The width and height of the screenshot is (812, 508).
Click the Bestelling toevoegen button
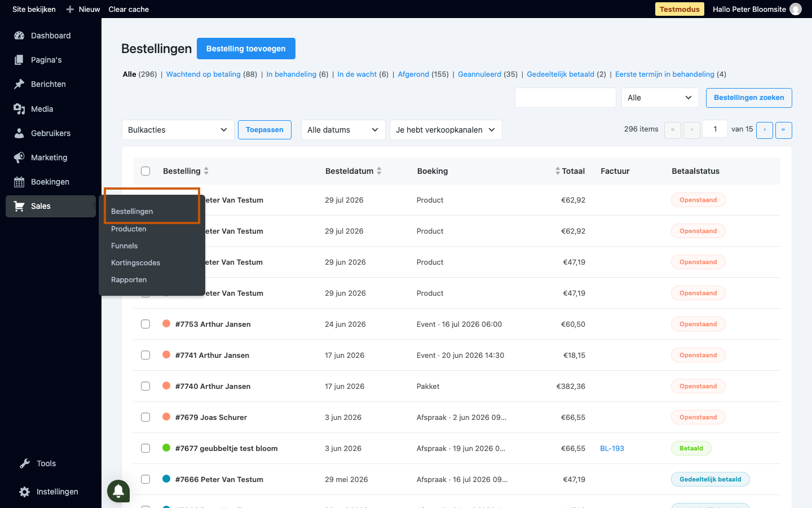coord(246,49)
